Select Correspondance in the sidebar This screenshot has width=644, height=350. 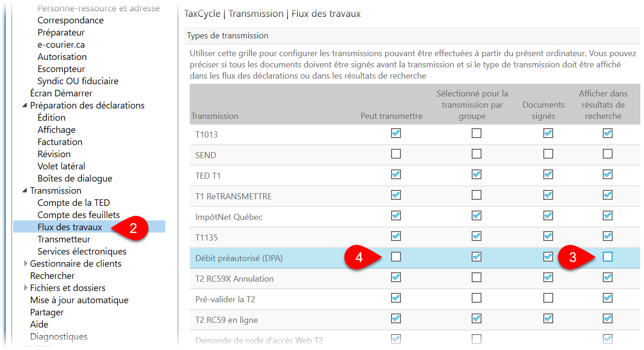[71, 21]
